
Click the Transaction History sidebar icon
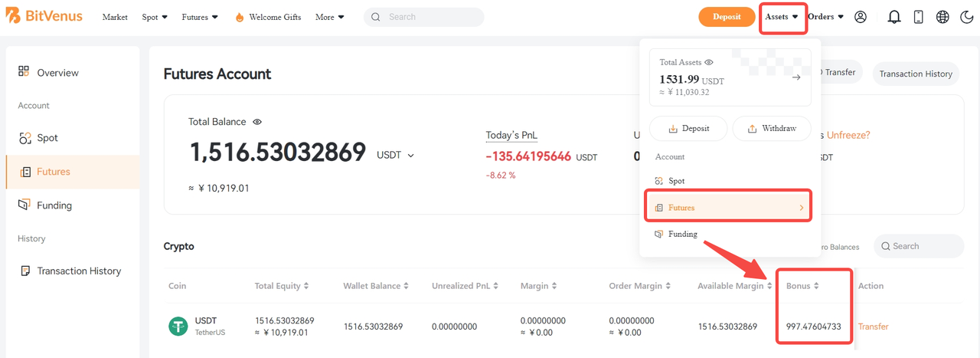click(x=25, y=271)
